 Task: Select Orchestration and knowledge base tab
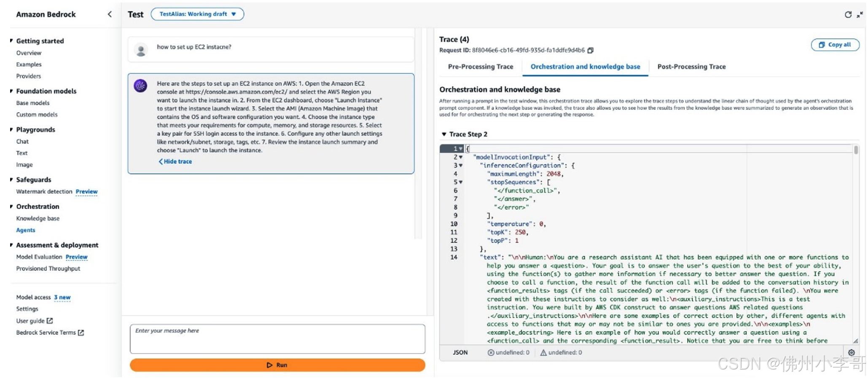click(x=585, y=67)
